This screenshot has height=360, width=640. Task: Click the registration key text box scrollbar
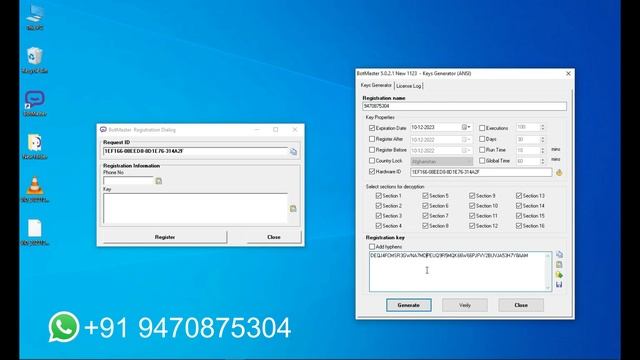click(548, 271)
